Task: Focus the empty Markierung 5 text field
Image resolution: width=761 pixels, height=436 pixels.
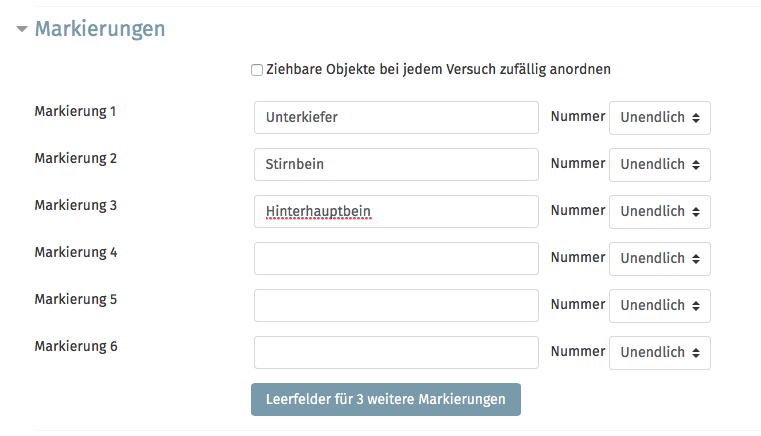Action: tap(396, 306)
